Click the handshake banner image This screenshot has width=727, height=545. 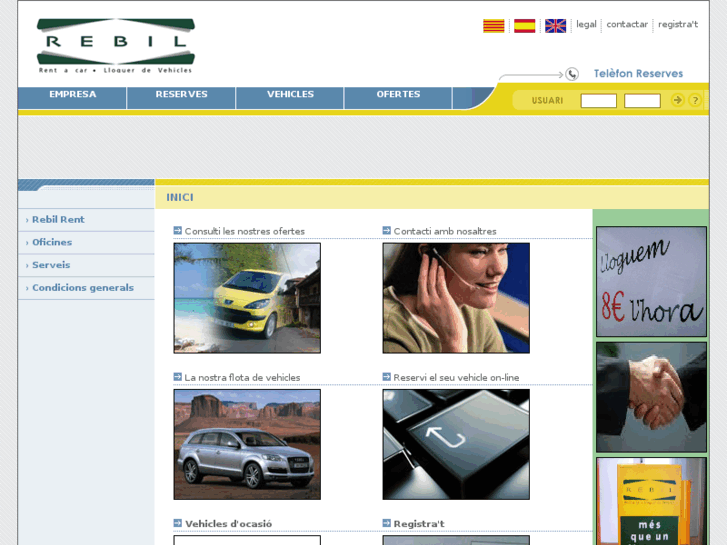[x=651, y=397]
